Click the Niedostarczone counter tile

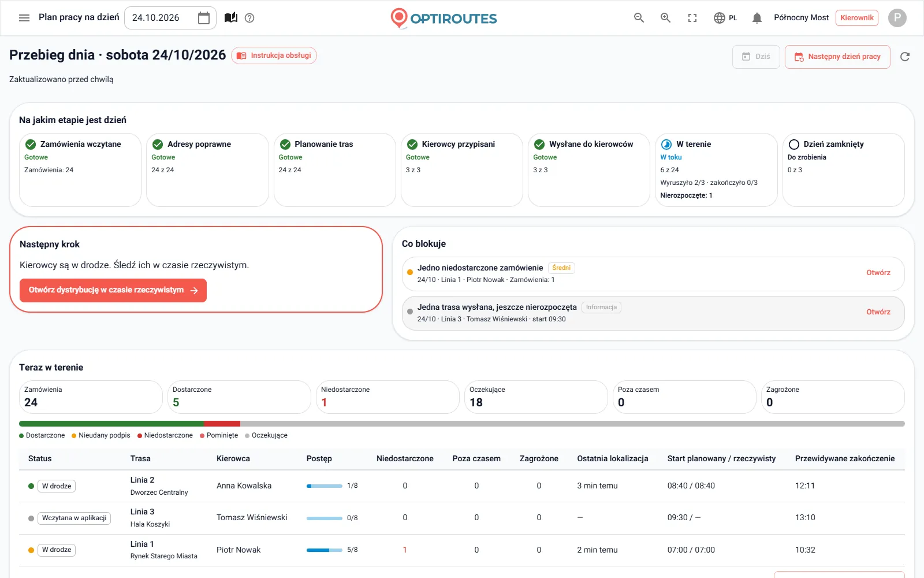tap(388, 397)
